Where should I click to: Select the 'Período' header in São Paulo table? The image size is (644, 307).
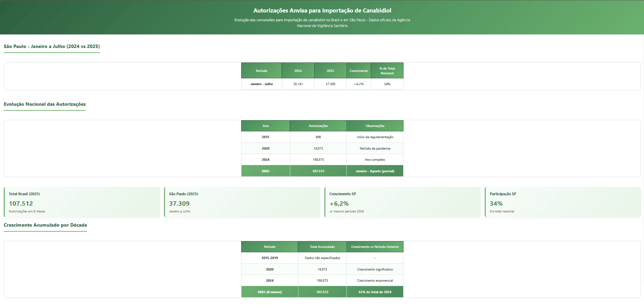coord(261,71)
